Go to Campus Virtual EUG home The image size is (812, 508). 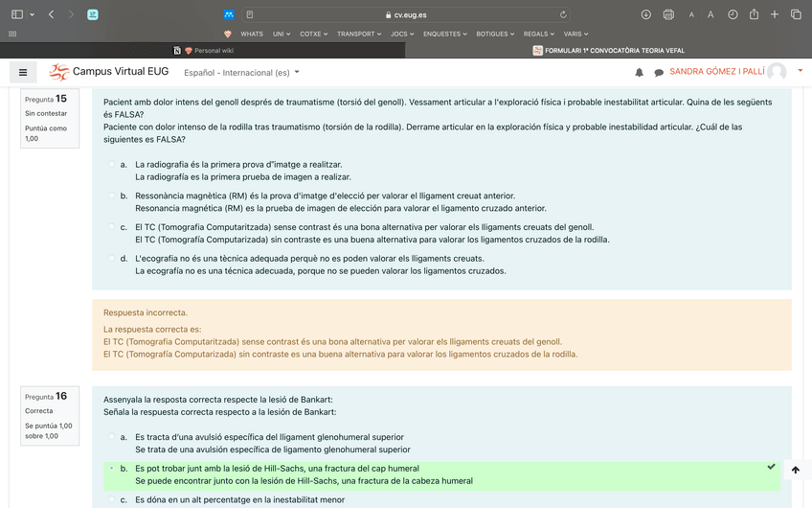tap(107, 72)
